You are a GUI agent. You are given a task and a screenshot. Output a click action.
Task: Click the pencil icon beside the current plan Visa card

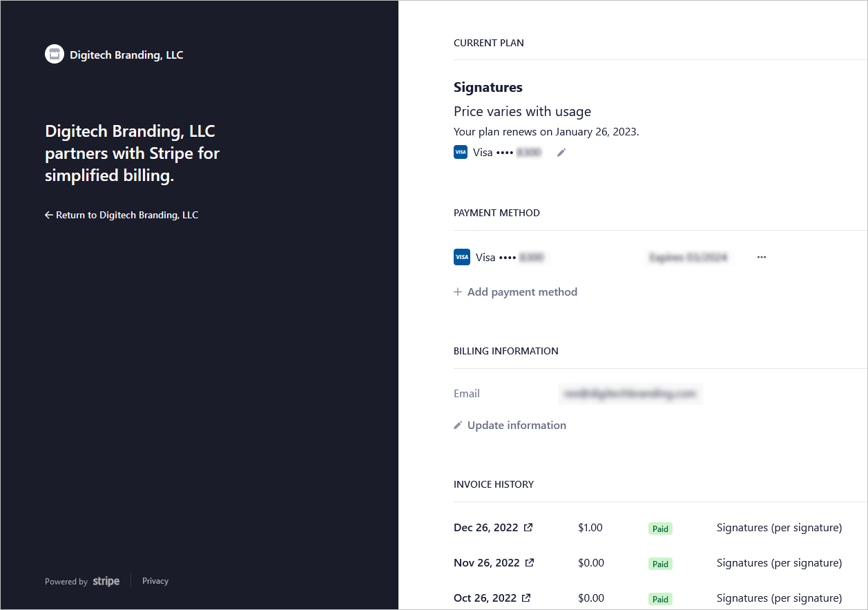click(561, 153)
